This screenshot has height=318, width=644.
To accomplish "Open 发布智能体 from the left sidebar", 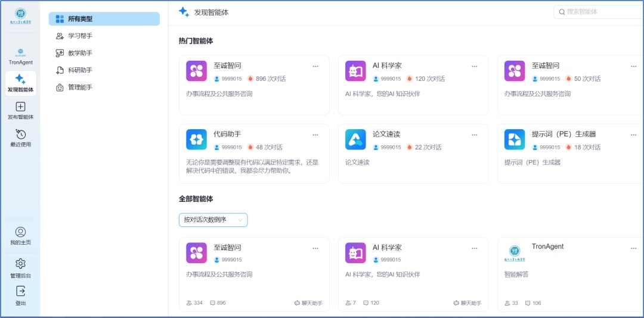I will 20,107.
